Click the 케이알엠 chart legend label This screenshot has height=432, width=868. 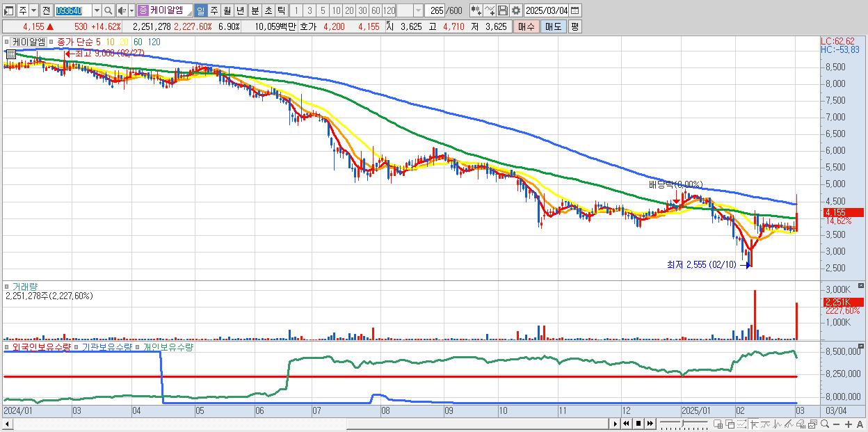29,42
